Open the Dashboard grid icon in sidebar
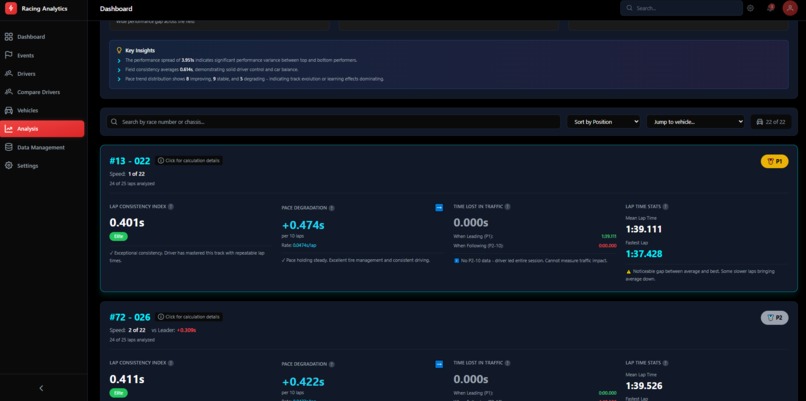The image size is (806, 401). (x=8, y=37)
